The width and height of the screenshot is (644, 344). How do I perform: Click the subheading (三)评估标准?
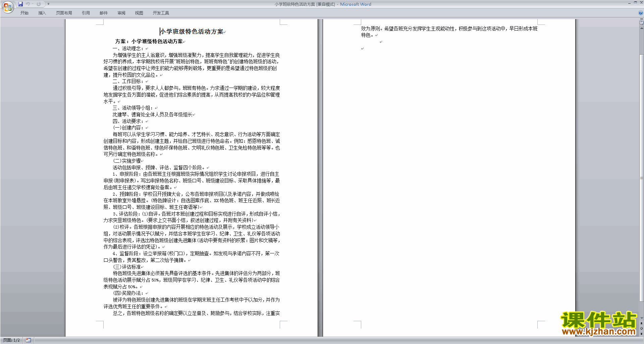click(127, 267)
